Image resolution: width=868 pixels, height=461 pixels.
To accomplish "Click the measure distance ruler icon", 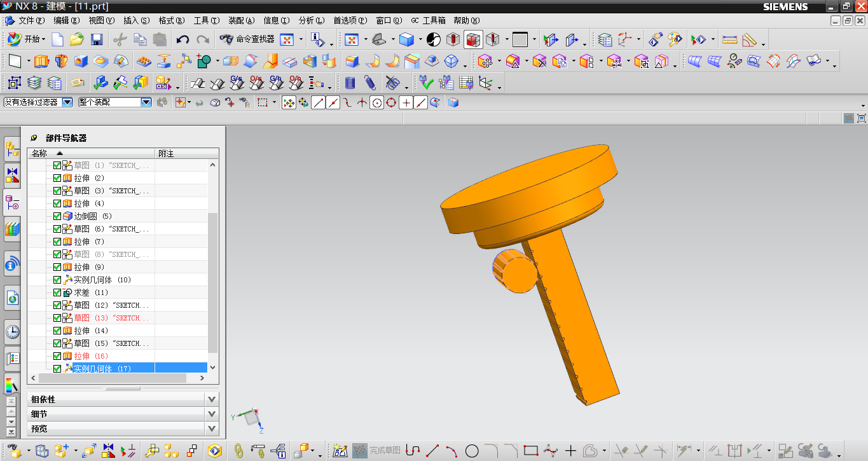I will tap(729, 40).
